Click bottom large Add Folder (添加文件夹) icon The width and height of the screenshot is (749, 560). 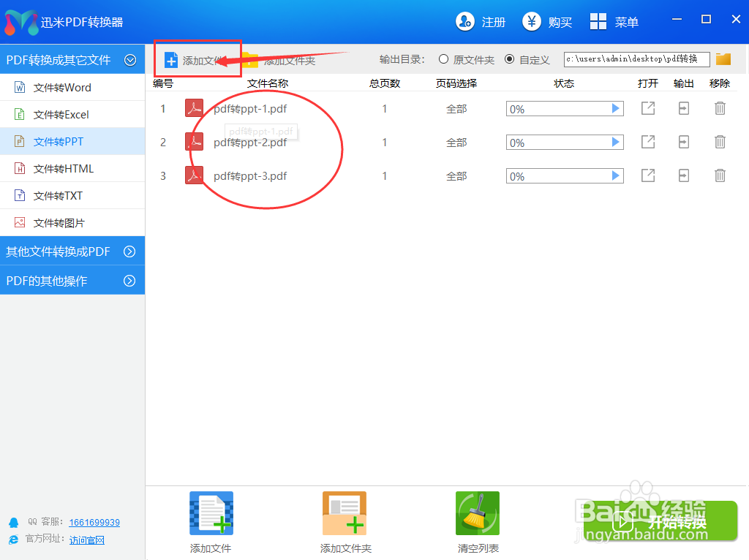(345, 513)
